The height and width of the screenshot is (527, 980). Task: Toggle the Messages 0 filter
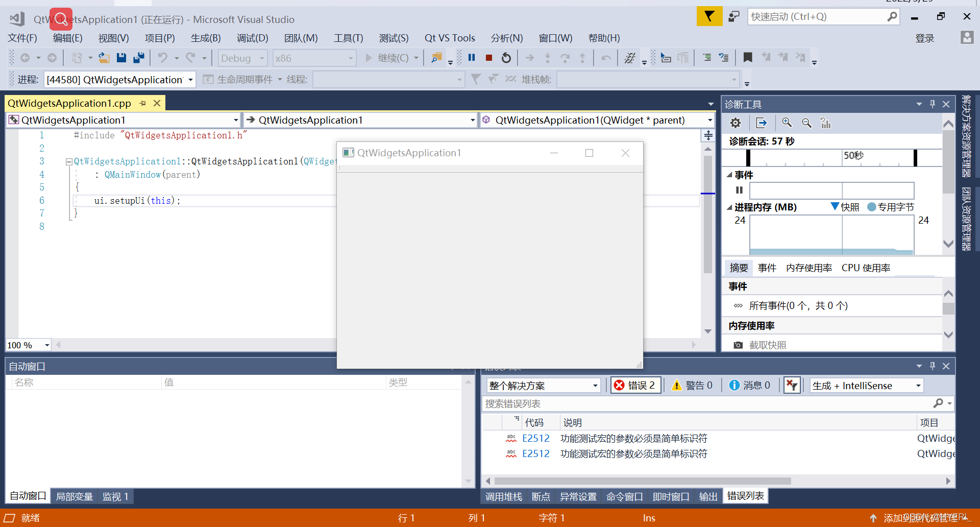point(750,385)
